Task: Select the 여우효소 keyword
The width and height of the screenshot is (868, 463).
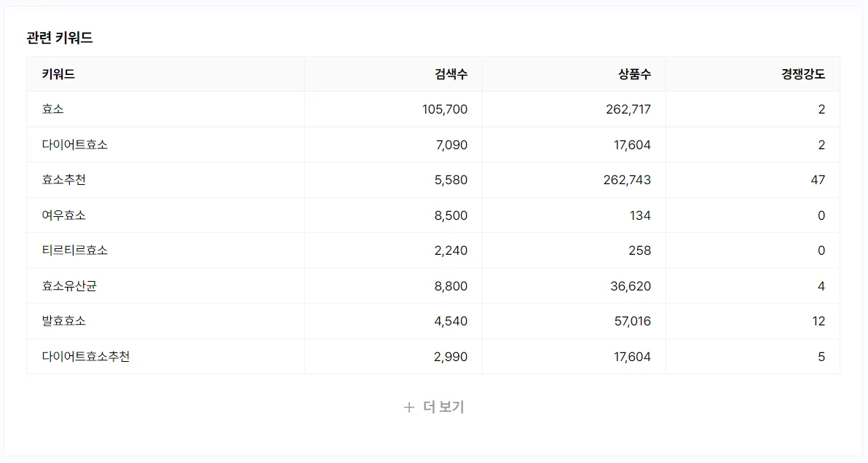Action: [64, 215]
